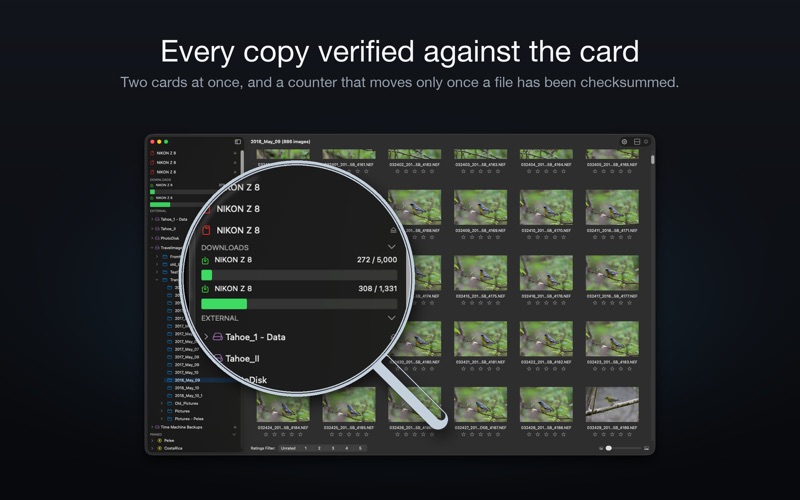Filter ratings by 4 stars

[x=346, y=448]
